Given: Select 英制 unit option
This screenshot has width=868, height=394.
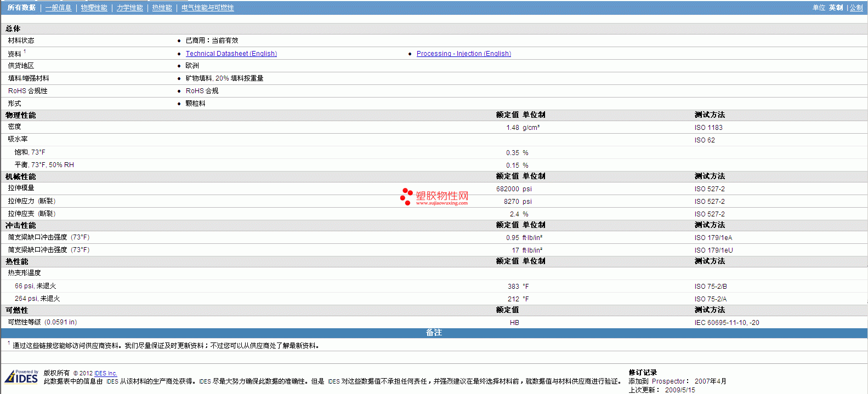Looking at the screenshot, I should [836, 8].
